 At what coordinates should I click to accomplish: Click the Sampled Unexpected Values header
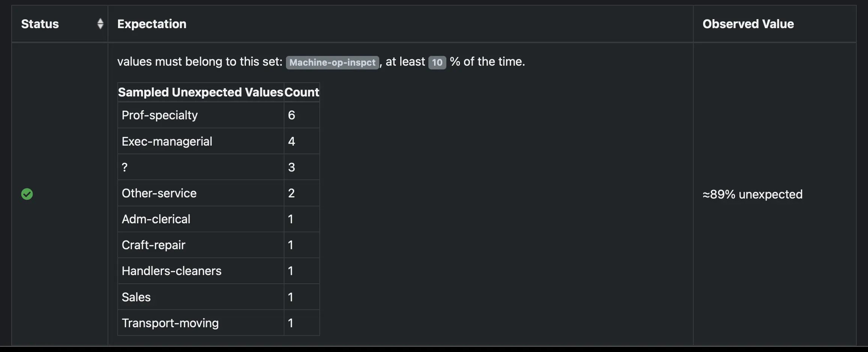201,92
